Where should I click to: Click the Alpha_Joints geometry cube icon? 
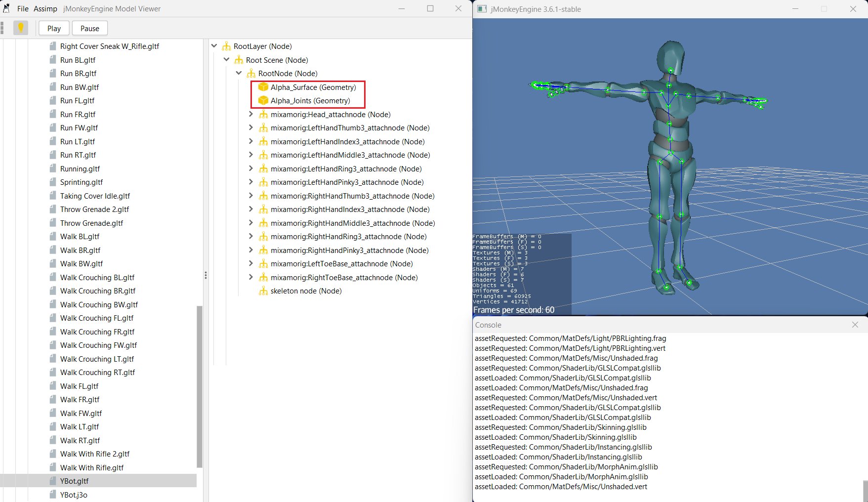(263, 100)
